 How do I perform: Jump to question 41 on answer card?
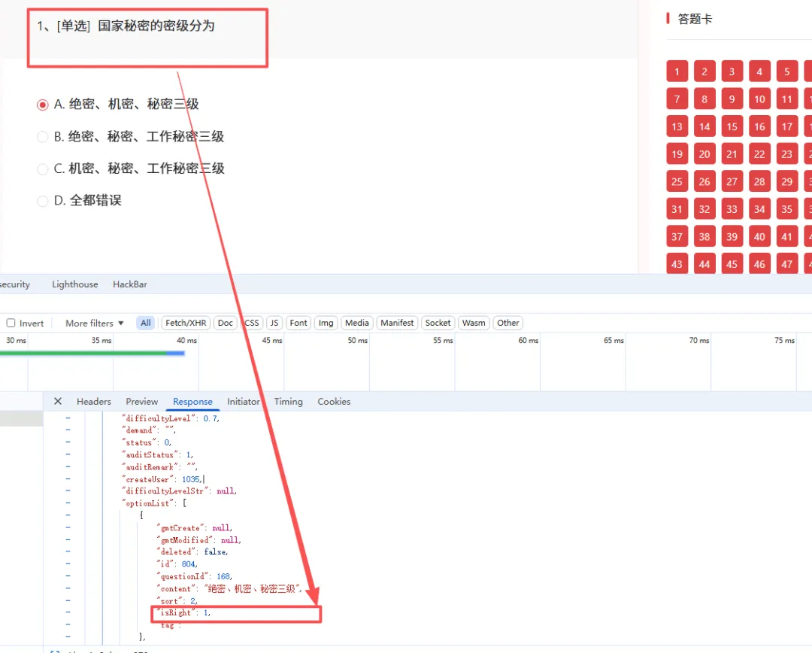tap(786, 236)
